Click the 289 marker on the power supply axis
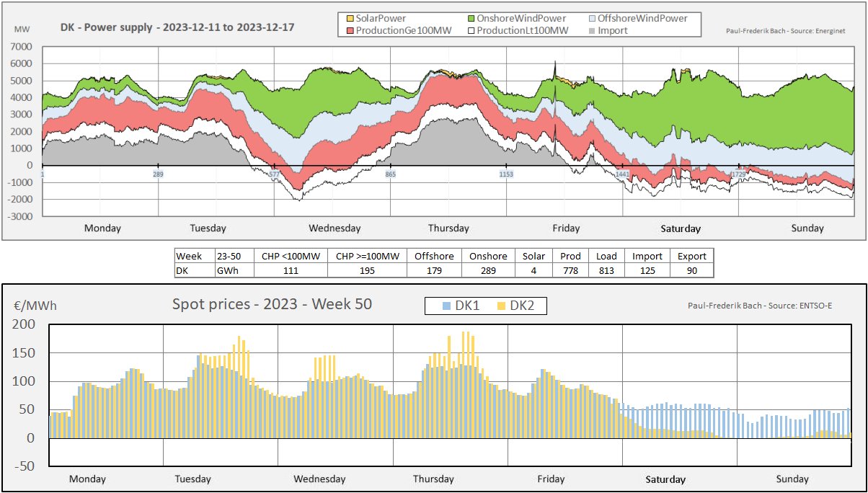Image resolution: width=868 pixels, height=493 pixels. tap(158, 174)
